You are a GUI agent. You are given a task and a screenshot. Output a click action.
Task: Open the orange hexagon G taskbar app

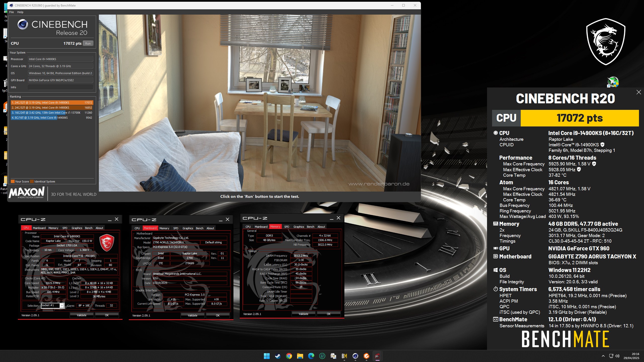pyautogui.click(x=367, y=356)
